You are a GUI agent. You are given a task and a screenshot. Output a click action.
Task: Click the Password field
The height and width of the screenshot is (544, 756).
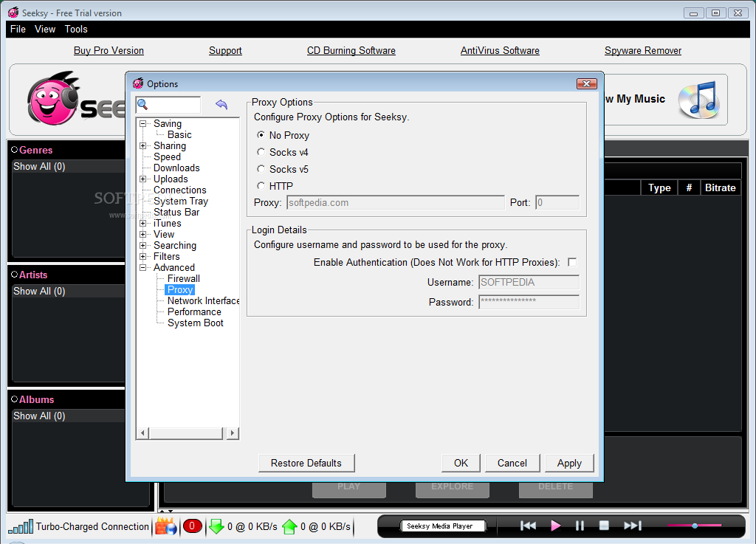click(529, 302)
